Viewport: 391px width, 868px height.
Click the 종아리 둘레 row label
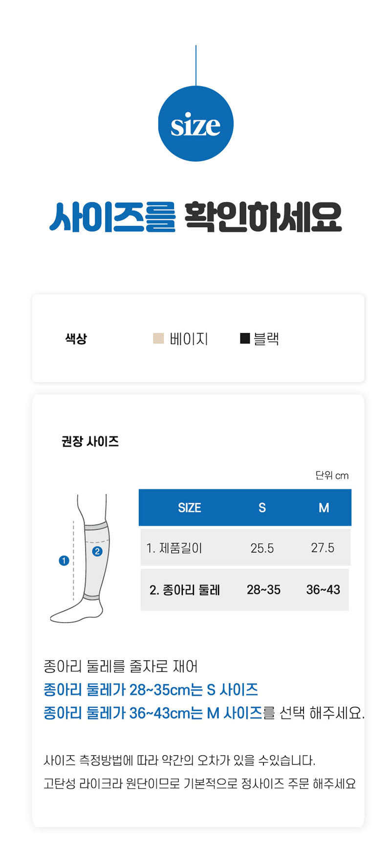pyautogui.click(x=184, y=590)
